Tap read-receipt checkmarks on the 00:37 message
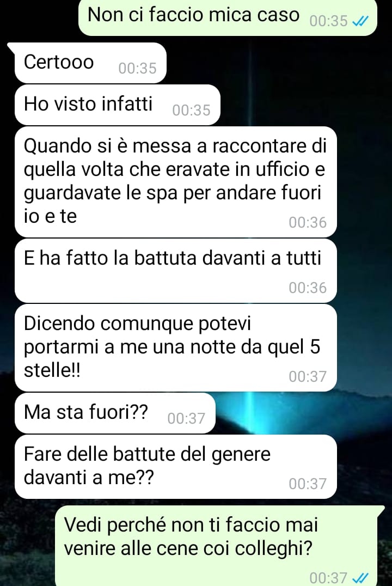This screenshot has width=392, height=586. click(x=360, y=578)
